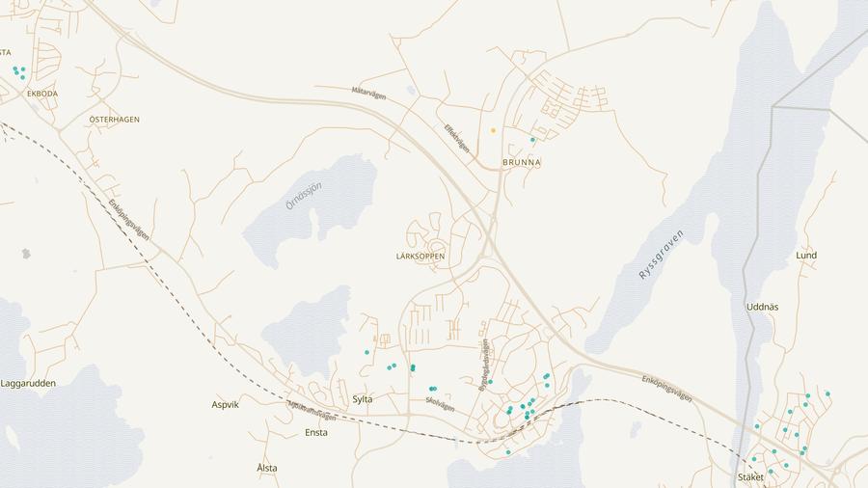The height and width of the screenshot is (488, 868).
Task: Select the ÖSTERHAGEN place label
Action: [114, 120]
